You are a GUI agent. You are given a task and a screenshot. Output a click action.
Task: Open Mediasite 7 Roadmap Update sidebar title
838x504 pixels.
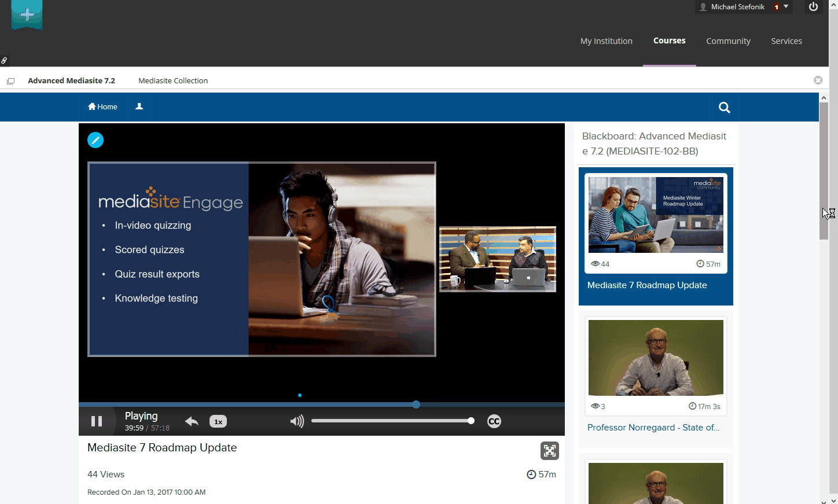647,285
